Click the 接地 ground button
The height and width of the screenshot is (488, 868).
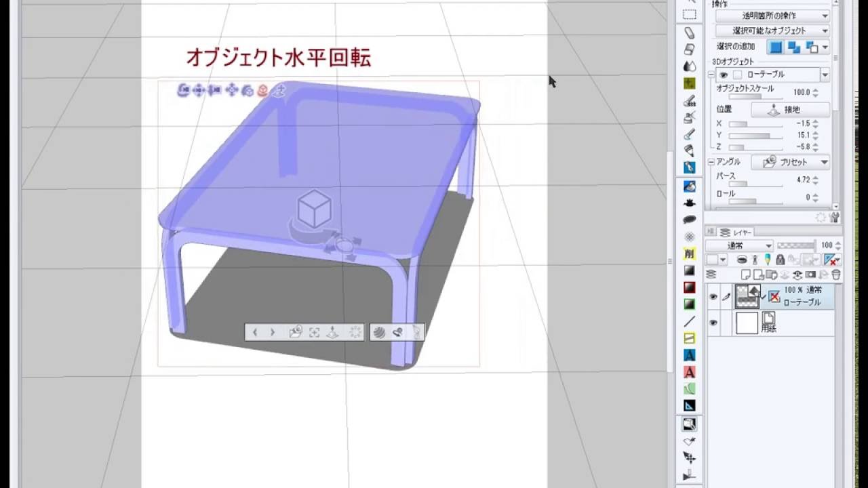(x=790, y=109)
